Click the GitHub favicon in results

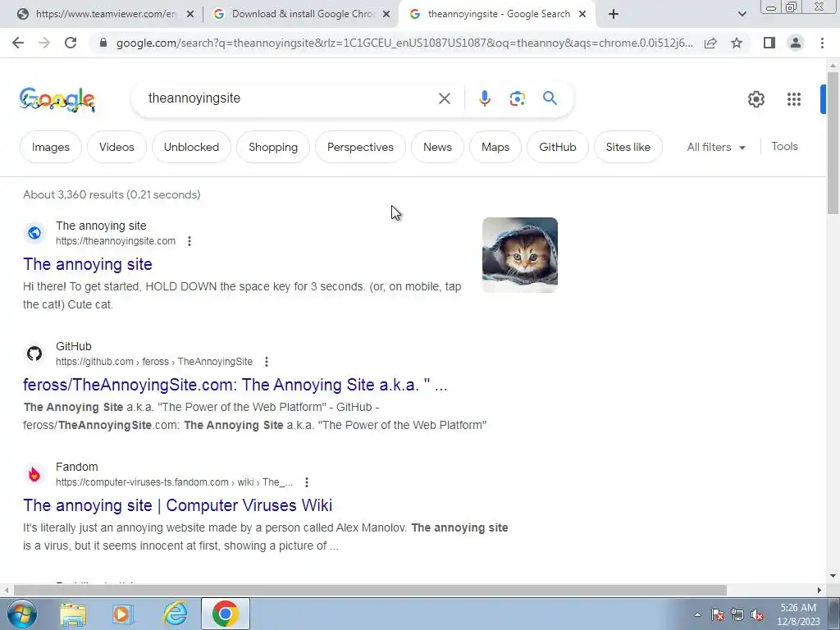tap(34, 354)
